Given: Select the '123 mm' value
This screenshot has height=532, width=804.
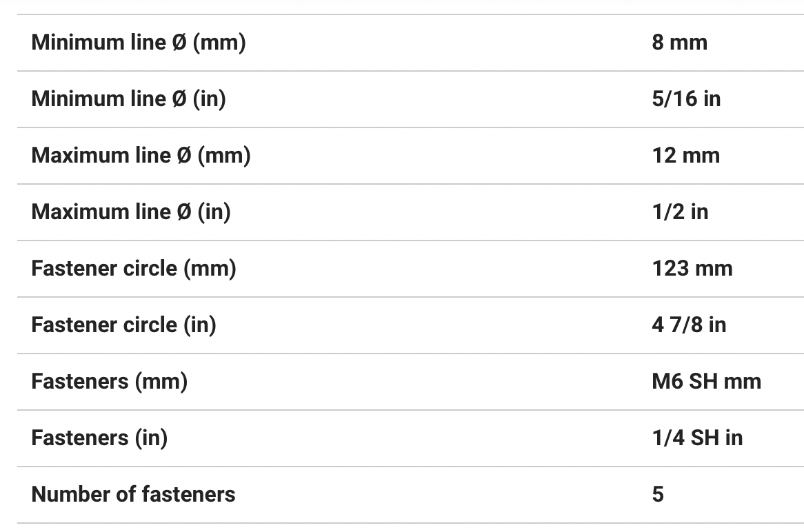Looking at the screenshot, I should 692,269.
